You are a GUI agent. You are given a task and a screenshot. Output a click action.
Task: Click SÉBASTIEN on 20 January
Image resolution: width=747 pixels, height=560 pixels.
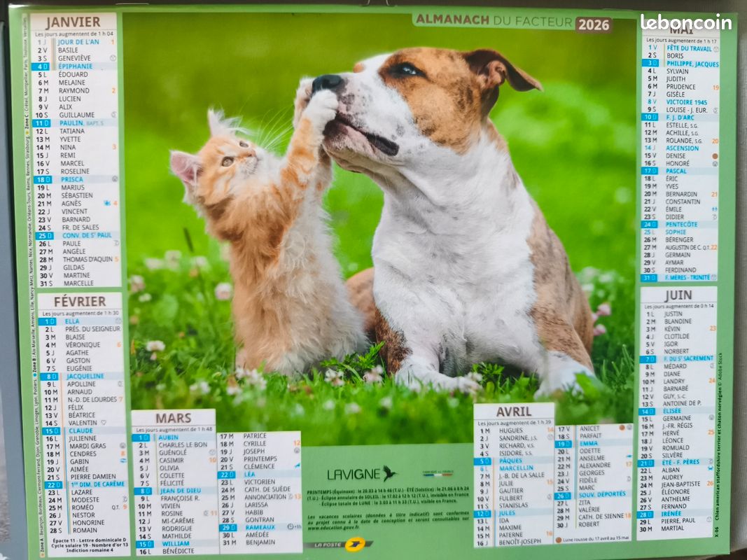click(77, 195)
